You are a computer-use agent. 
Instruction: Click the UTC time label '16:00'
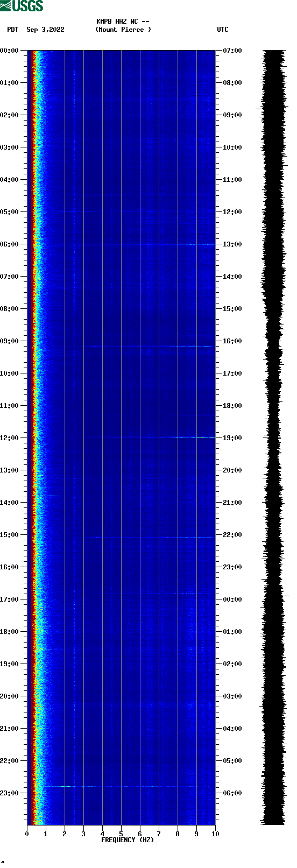(x=232, y=341)
